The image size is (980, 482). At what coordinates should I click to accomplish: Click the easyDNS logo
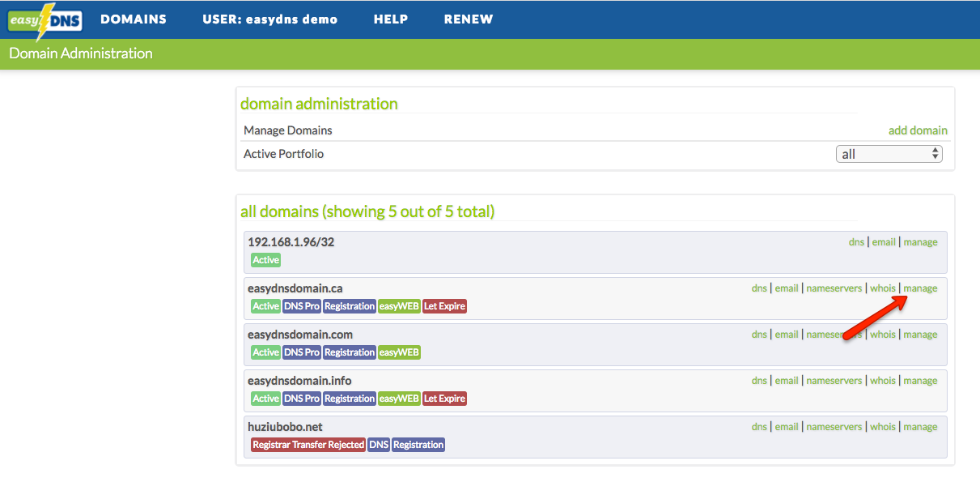coord(45,20)
